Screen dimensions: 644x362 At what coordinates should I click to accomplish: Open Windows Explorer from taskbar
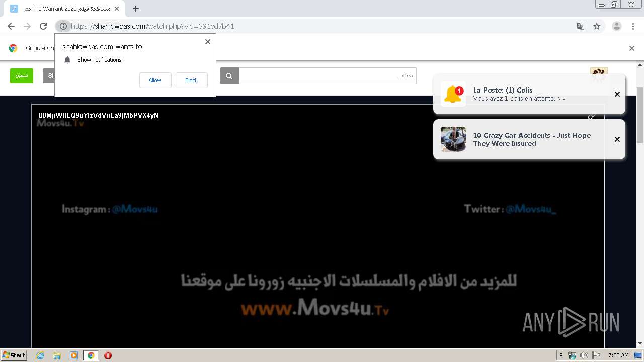coord(57,355)
